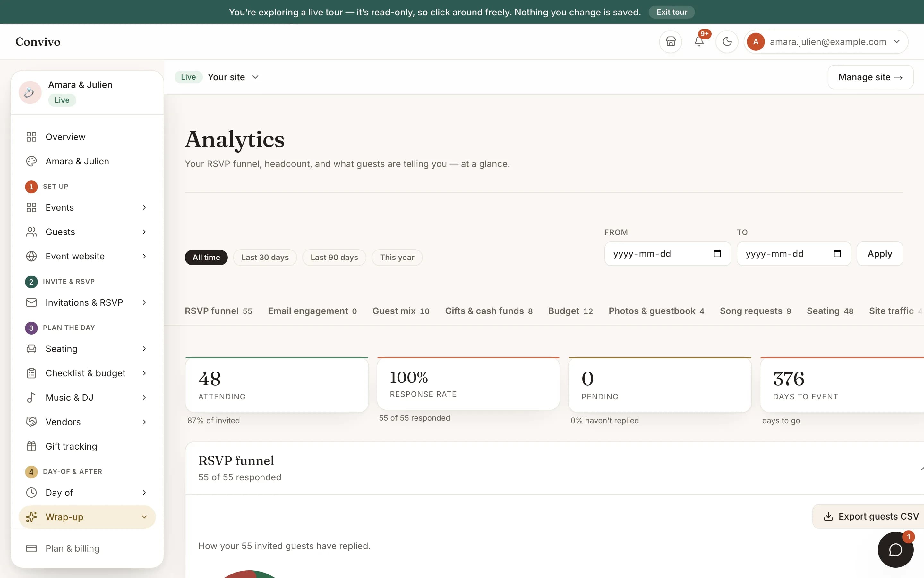924x578 pixels.
Task: Click the Event website globe icon
Action: click(31, 257)
